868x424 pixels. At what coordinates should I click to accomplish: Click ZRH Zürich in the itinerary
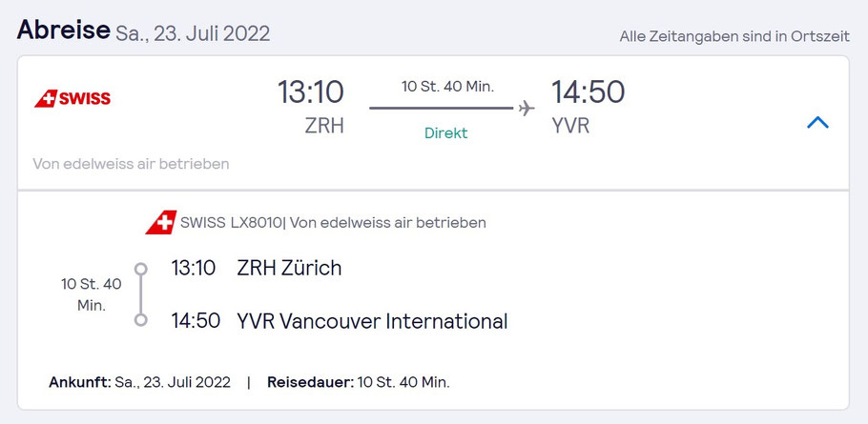tap(289, 268)
